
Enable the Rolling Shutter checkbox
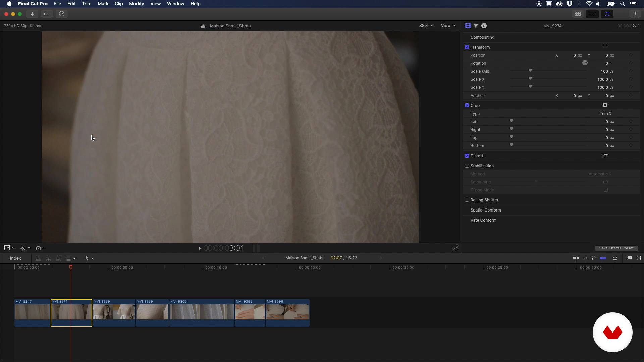[x=467, y=200]
